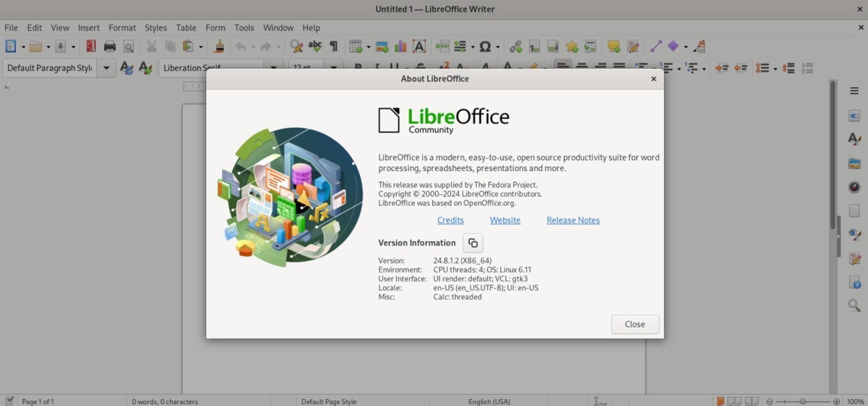868x406 pixels.
Task: Copy version information using the clipboard icon
Action: [x=473, y=242]
